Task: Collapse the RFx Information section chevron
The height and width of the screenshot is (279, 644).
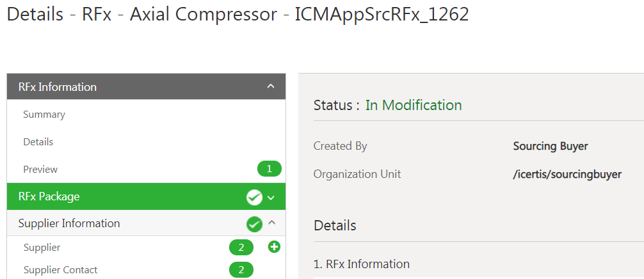Action: (x=271, y=86)
